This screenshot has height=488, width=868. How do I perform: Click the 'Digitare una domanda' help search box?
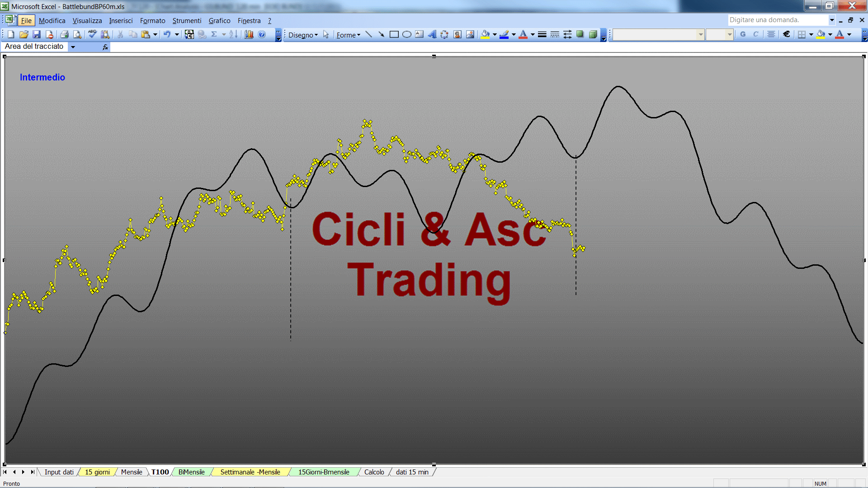778,20
